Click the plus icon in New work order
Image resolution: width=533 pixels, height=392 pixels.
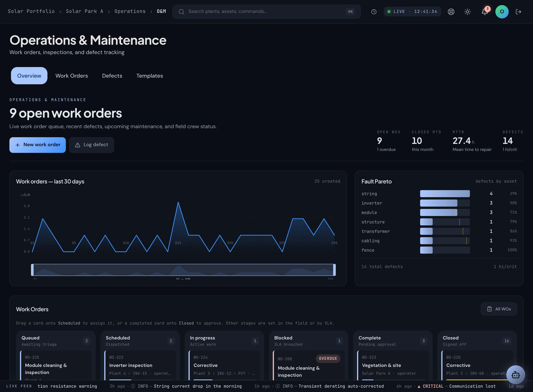18,145
